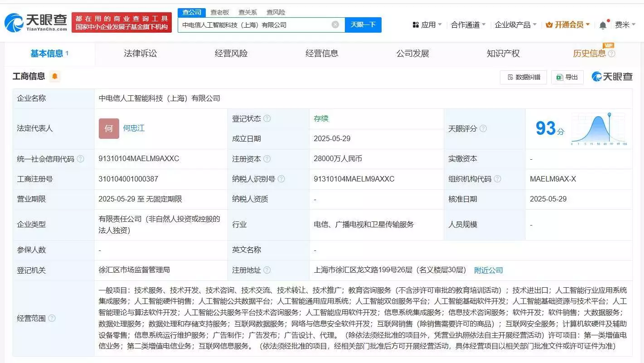Switch to the 基本信息 tab
Image resolution: width=644 pixels, height=363 pixels.
click(49, 54)
